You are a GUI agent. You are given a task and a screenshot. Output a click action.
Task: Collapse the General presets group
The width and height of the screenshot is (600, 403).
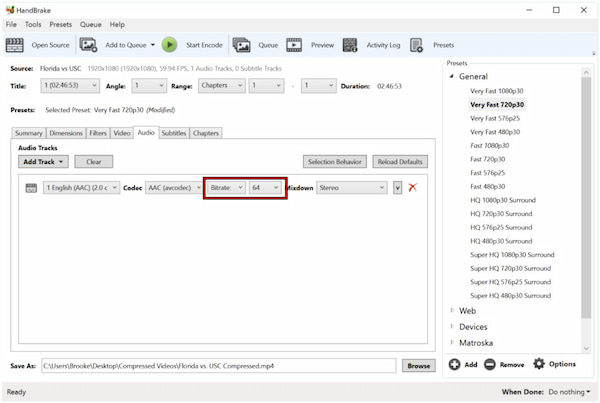pos(452,76)
